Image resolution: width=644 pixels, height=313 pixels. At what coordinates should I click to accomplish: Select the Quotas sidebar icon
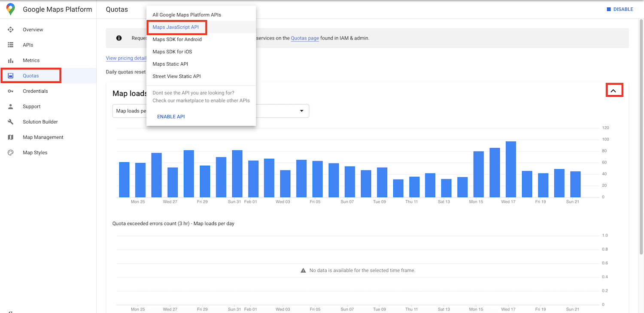(x=10, y=75)
